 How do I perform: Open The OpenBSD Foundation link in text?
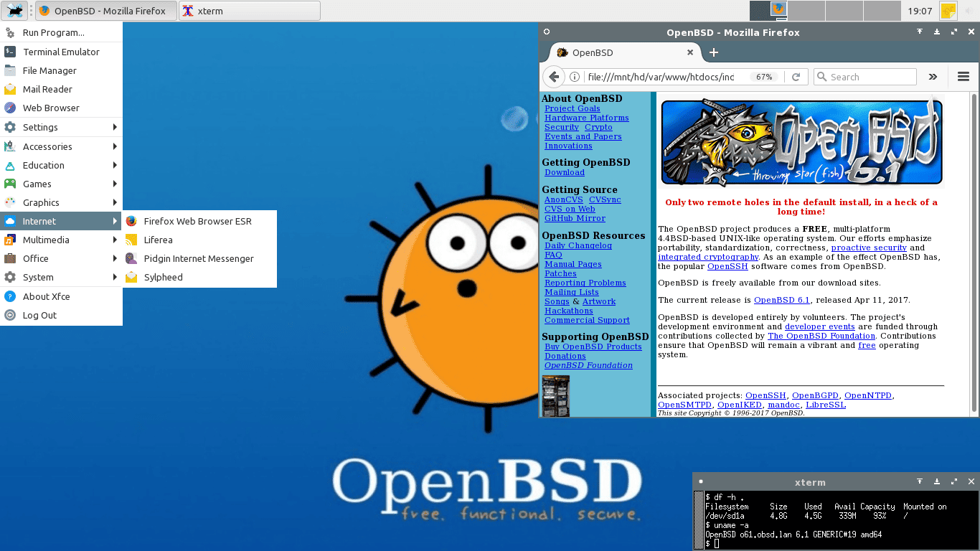click(x=821, y=336)
